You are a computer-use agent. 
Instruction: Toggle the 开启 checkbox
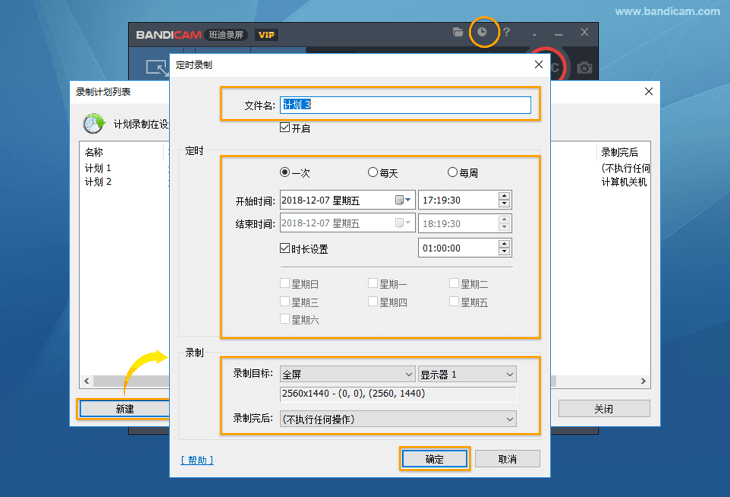click(285, 127)
